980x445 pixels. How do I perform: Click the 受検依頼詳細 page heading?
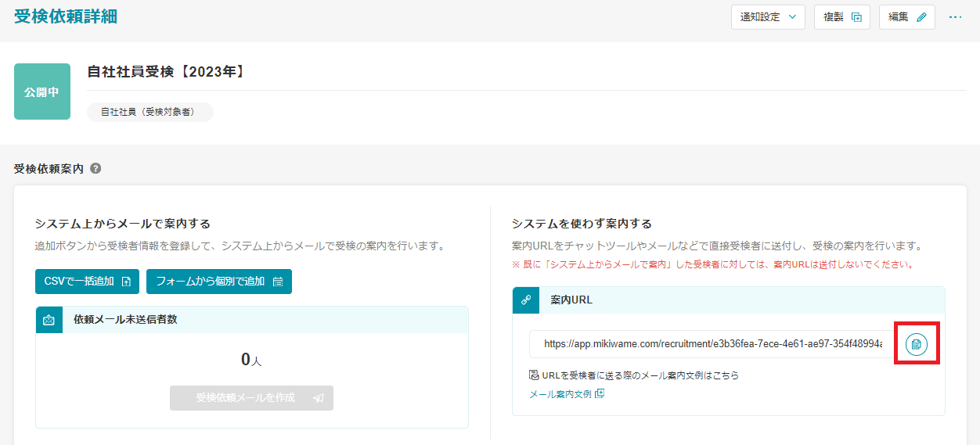tap(66, 16)
